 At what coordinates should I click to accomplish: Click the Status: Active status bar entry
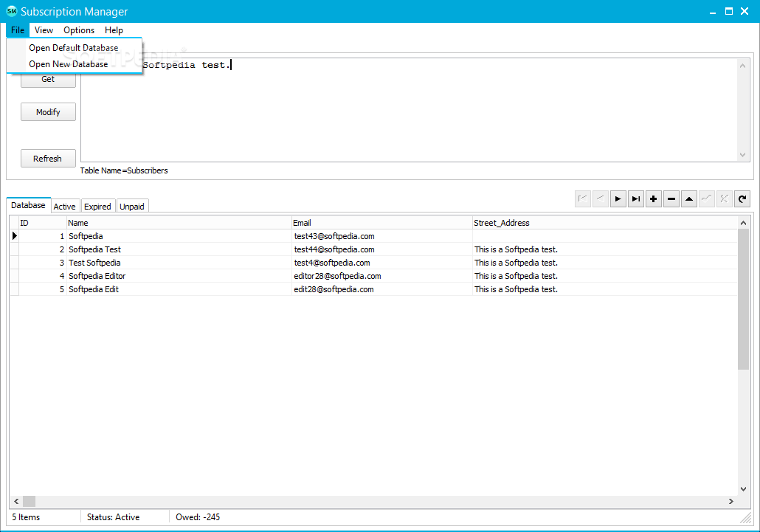point(114,517)
